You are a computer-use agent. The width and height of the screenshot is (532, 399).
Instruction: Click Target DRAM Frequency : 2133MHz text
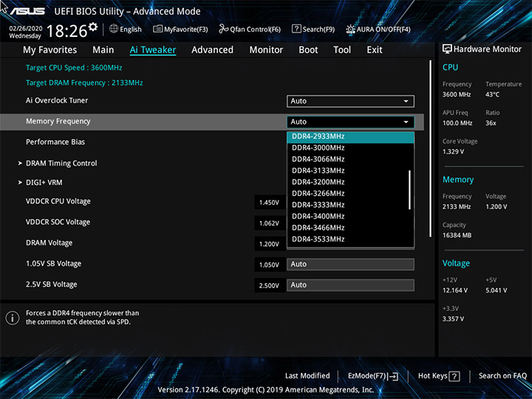tap(84, 83)
